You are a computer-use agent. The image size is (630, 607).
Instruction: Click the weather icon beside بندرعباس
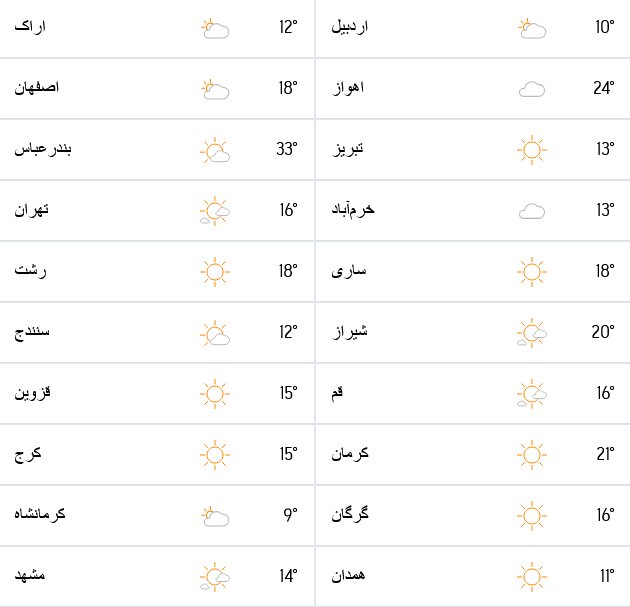click(x=215, y=150)
